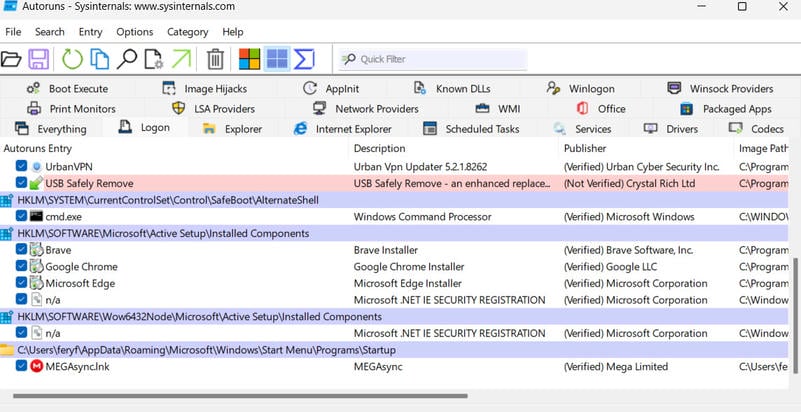Sort by Description column header
The height and width of the screenshot is (412, 801).
tap(456, 149)
